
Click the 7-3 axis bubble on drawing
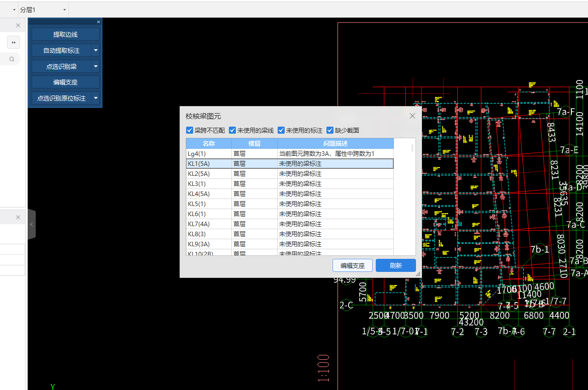[481, 332]
